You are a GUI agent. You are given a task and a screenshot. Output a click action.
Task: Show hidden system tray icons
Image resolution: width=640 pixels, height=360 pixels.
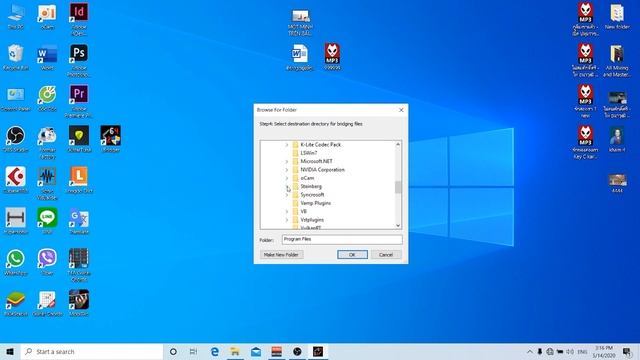click(x=530, y=351)
